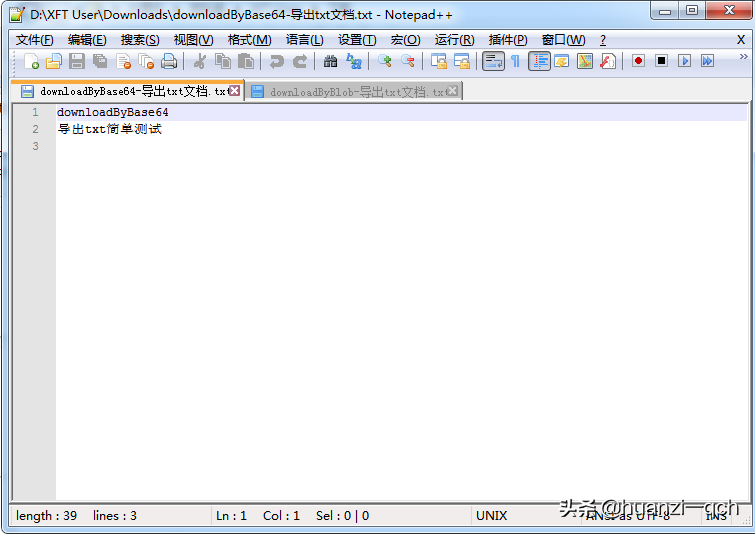
Task: Click the "Ln : 1" status bar entry
Action: point(231,516)
